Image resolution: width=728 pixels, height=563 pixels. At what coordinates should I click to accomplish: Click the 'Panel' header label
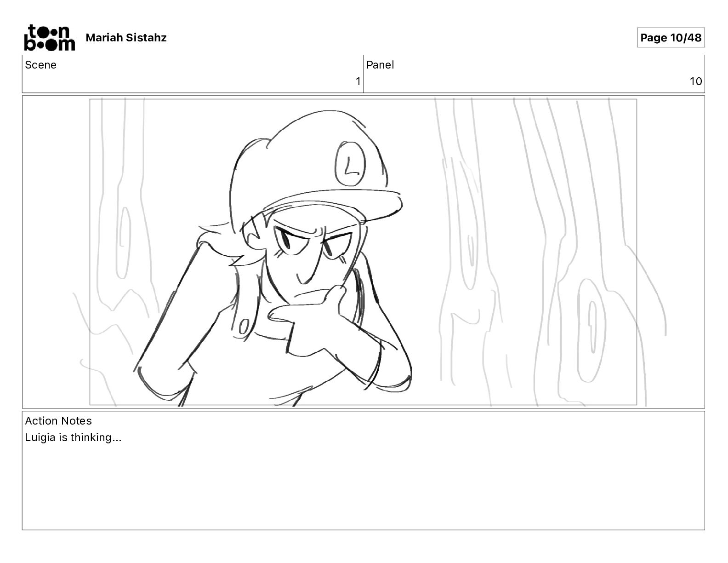380,65
